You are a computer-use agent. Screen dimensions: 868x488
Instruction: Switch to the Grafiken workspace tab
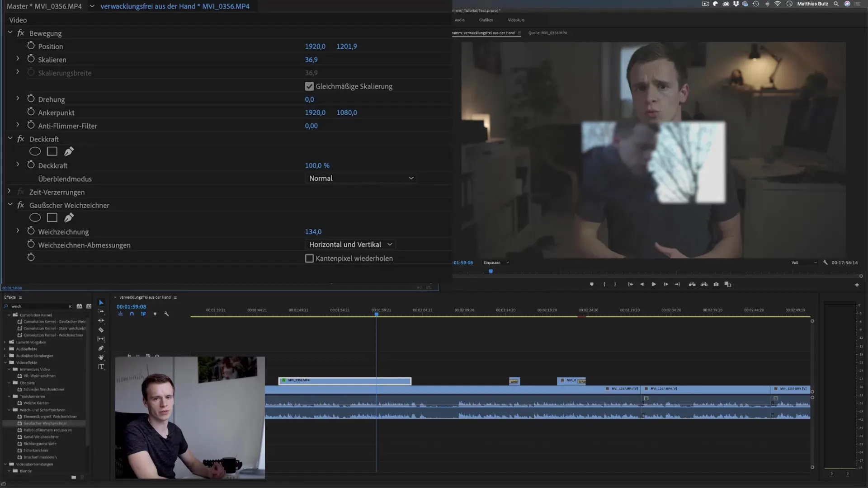(486, 20)
